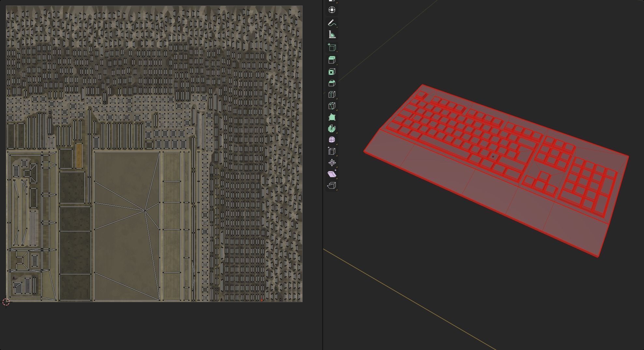Select the Measure ruler tool
The image size is (644, 350).
tap(332, 35)
